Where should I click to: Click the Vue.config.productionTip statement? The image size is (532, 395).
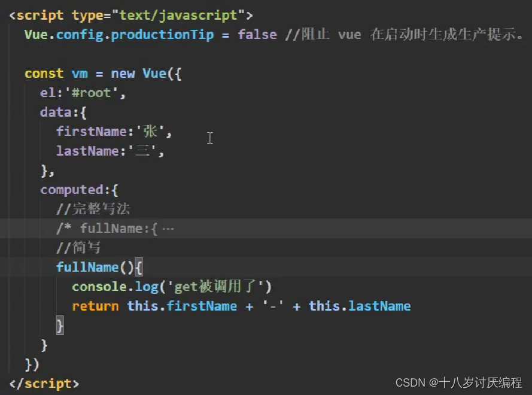click(x=151, y=35)
